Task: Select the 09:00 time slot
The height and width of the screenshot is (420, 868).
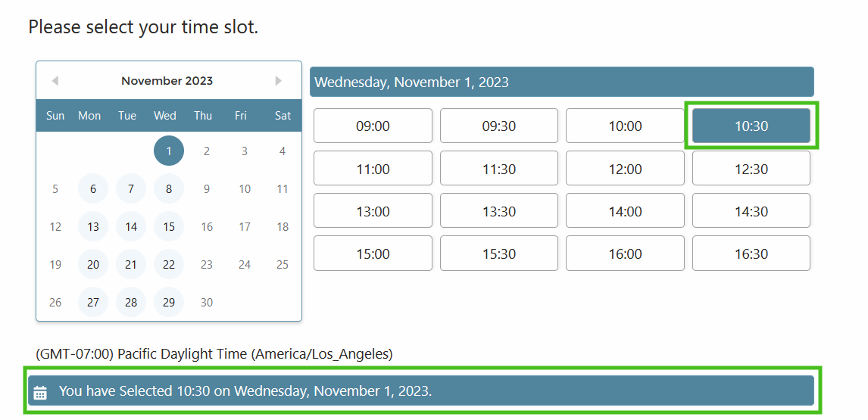Action: (373, 126)
